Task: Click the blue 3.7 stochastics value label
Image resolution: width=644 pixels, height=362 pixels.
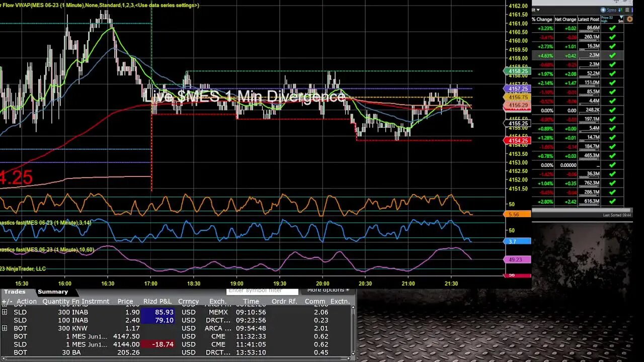Action: coord(517,241)
